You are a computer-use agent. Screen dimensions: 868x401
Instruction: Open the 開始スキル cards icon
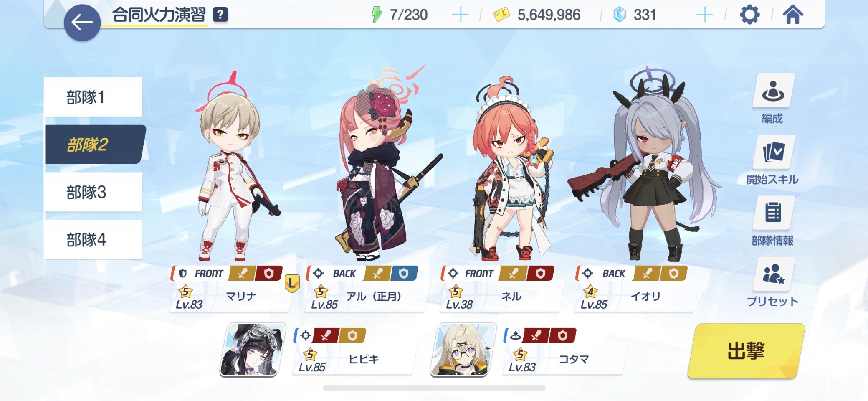point(773,152)
